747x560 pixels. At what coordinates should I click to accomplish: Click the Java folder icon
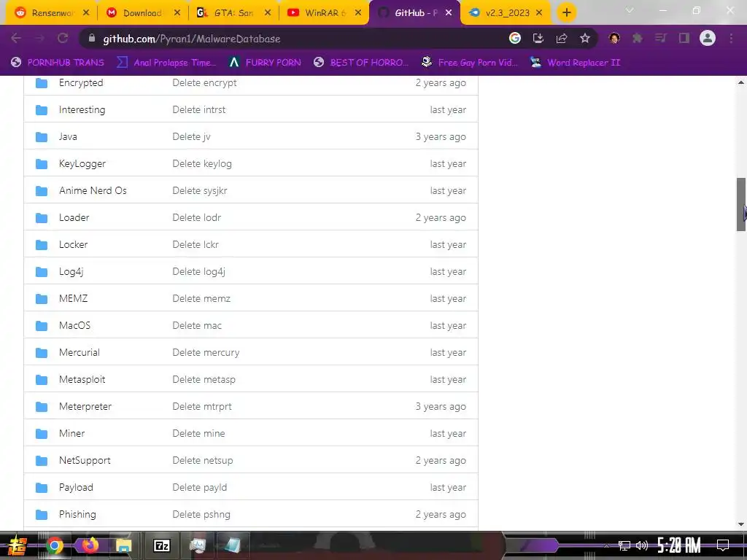(42, 137)
